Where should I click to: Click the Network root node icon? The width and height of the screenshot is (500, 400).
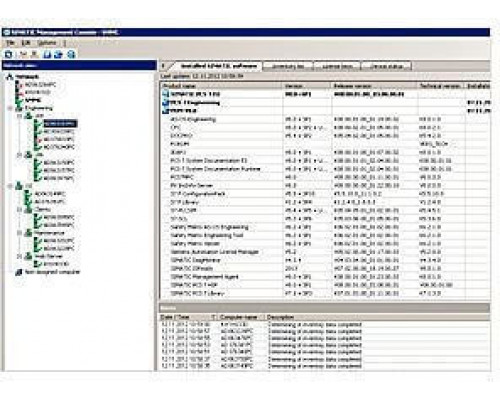coord(10,77)
